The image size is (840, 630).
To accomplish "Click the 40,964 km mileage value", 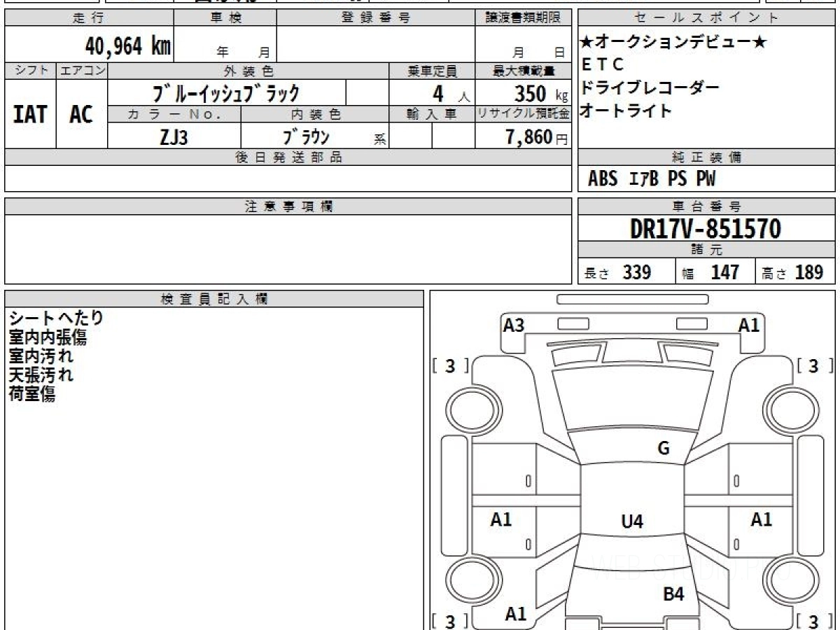I will 127,47.
